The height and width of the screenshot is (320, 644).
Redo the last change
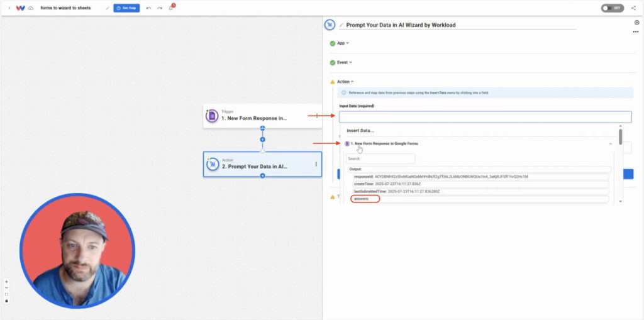160,8
